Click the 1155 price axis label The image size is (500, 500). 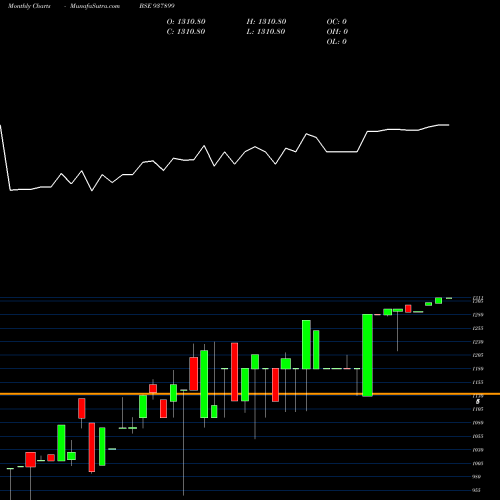tap(478, 382)
